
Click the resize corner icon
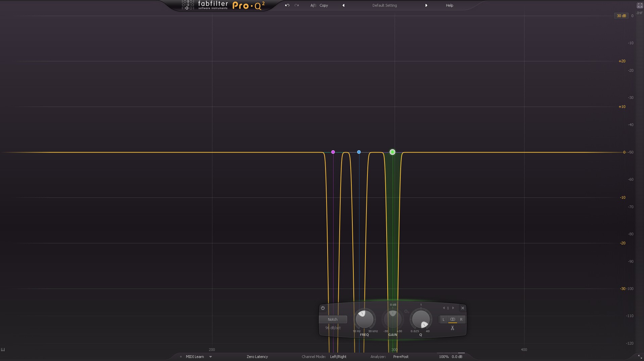(640, 357)
